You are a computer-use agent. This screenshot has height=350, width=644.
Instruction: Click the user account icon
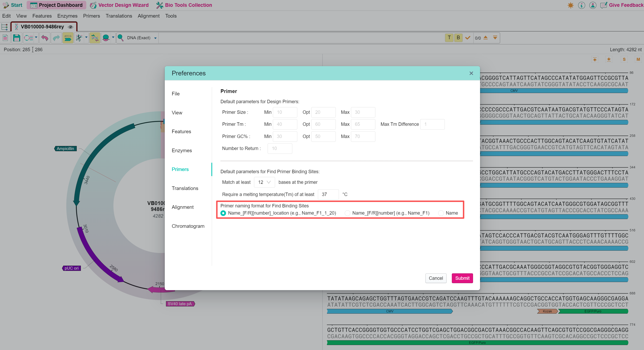click(593, 5)
